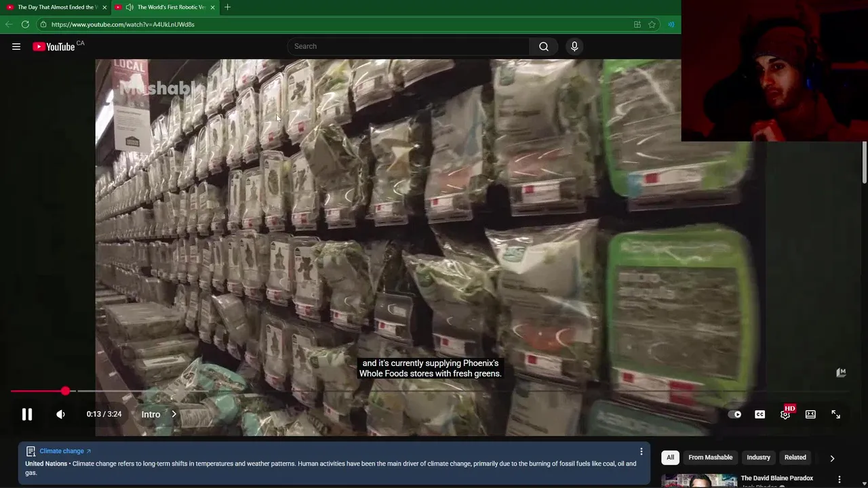Click the YouTube search field
The width and height of the screenshot is (868, 488).
pos(408,46)
